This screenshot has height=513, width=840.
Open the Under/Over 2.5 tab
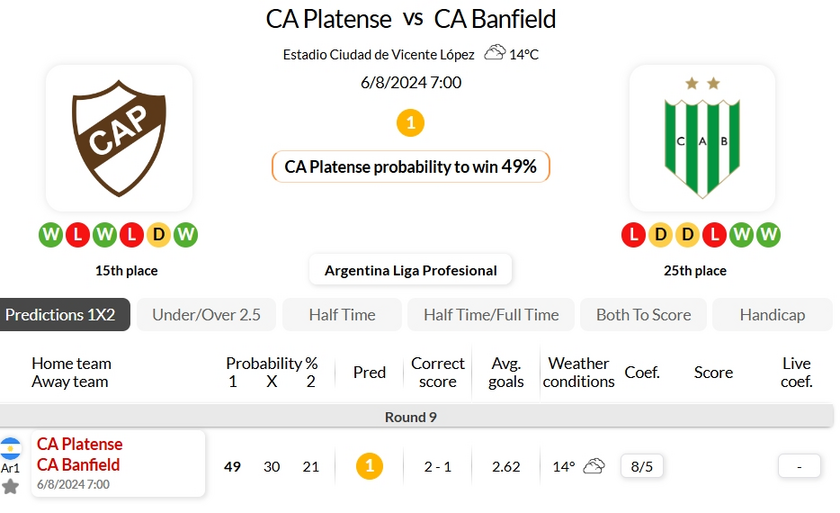pos(206,314)
